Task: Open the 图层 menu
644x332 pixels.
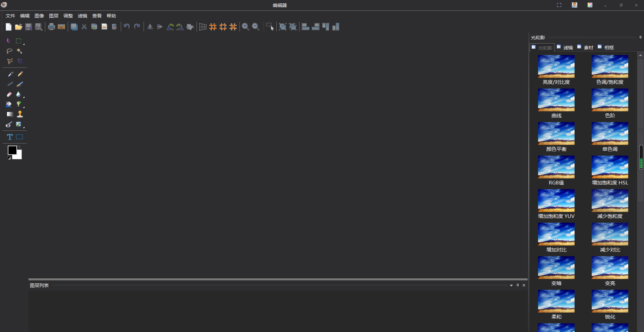Action: pos(54,16)
